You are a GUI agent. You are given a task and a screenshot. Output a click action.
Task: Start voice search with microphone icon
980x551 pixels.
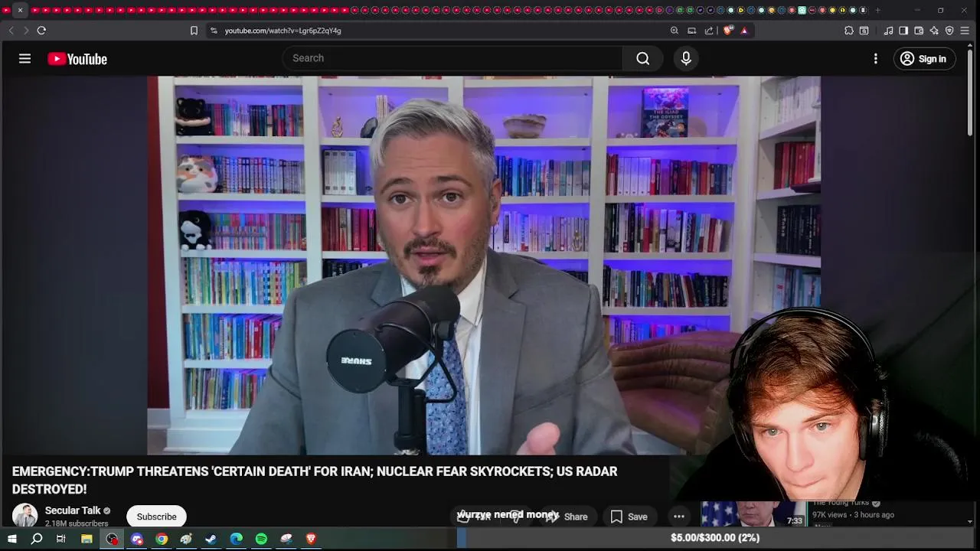(x=686, y=58)
